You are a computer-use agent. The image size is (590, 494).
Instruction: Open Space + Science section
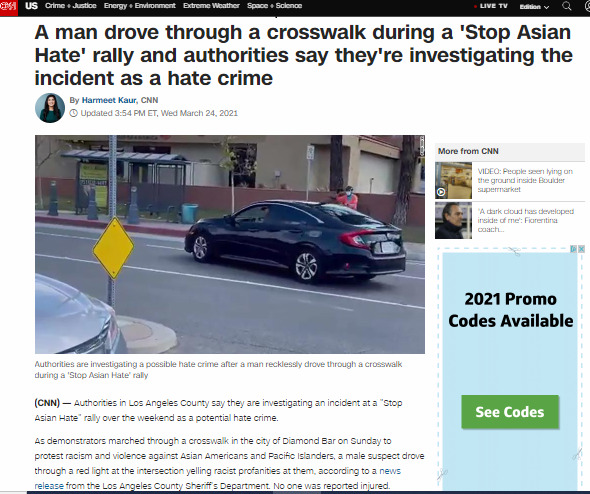275,6
